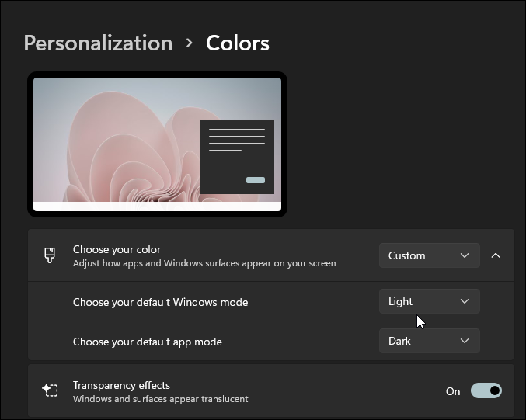Click the breadcrumb arrow separator after Personalization

click(x=189, y=43)
